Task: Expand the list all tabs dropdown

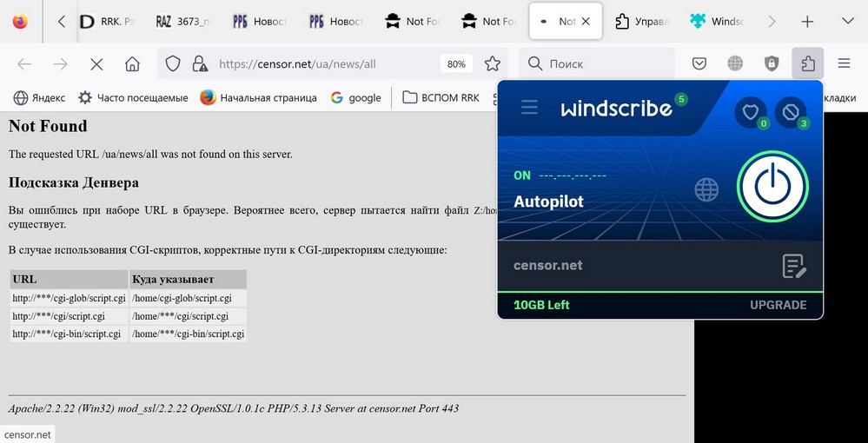Action: coord(847,22)
